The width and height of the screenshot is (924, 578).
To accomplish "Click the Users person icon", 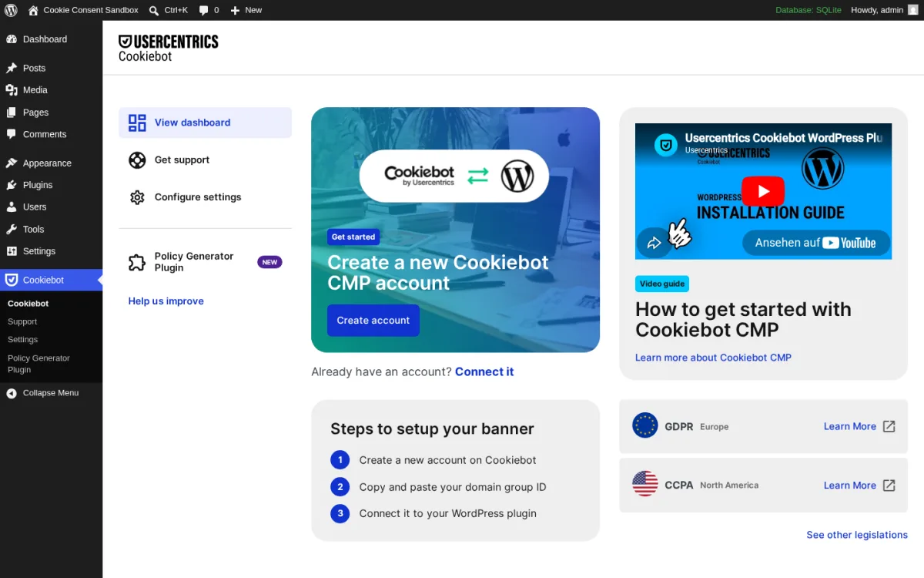I will 12,207.
